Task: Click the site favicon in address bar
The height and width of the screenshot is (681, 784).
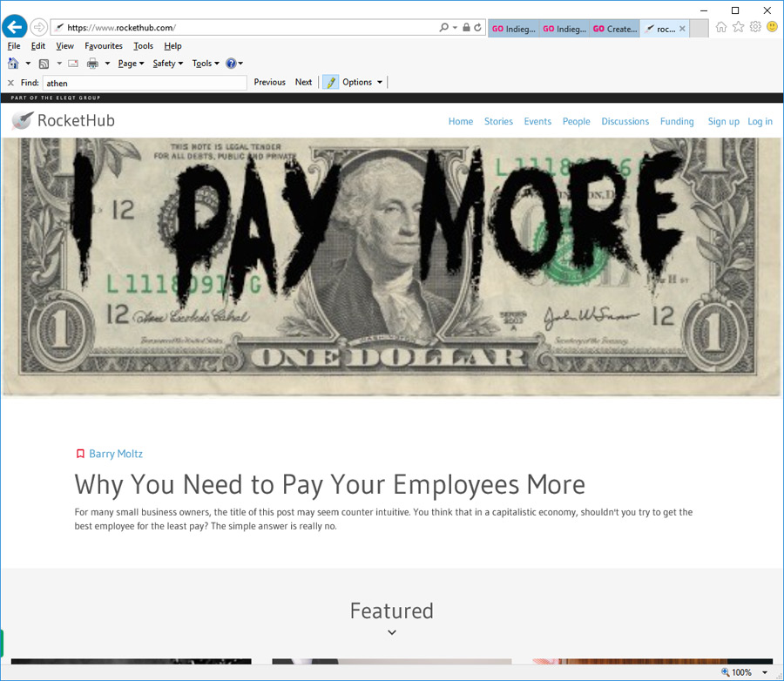Action: pos(59,28)
